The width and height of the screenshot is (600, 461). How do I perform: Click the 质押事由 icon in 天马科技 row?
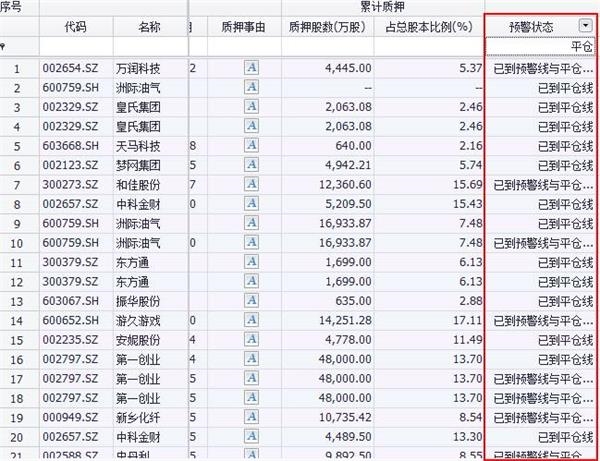tap(253, 146)
